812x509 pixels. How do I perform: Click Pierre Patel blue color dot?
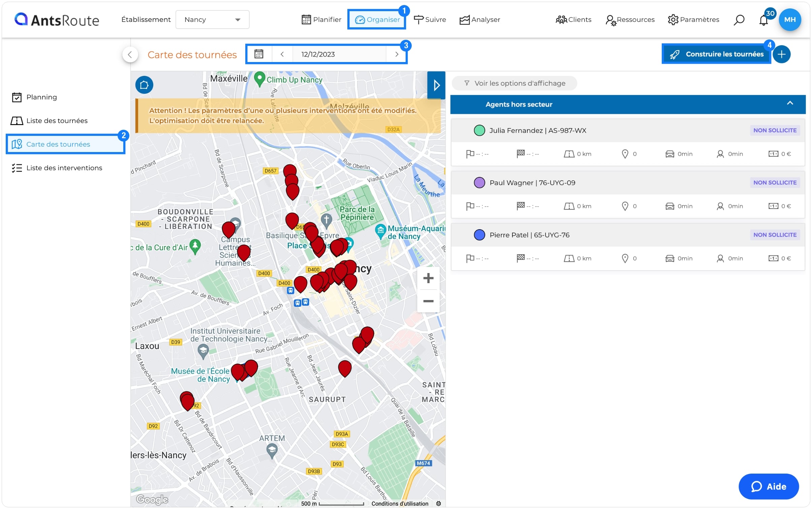pyautogui.click(x=479, y=235)
